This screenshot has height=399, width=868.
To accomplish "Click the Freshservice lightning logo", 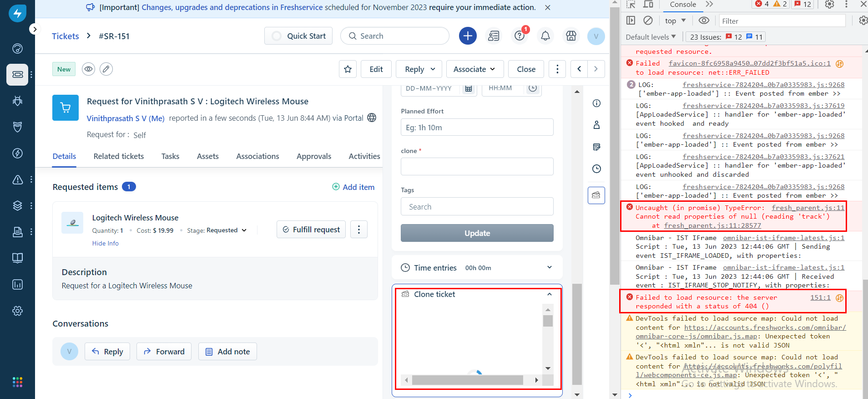I will 17,14.
